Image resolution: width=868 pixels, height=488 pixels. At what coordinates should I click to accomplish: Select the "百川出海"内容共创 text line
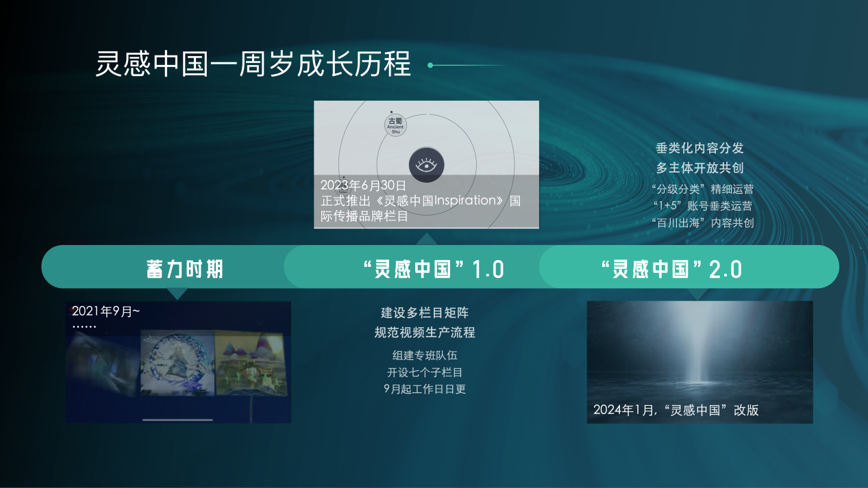click(702, 222)
